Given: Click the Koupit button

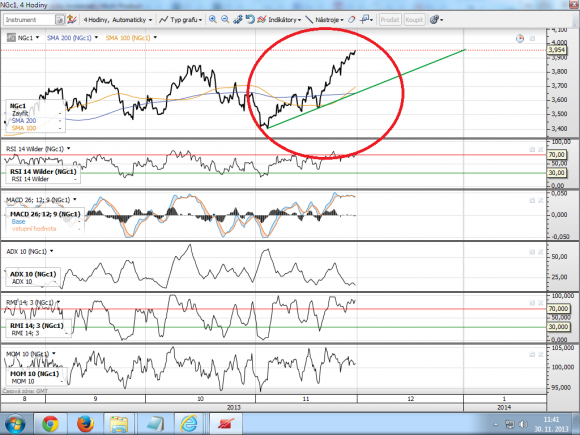Looking at the screenshot, I should point(414,20).
